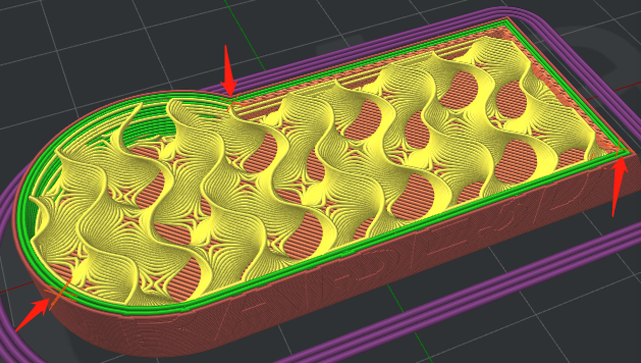Click the red arrow at the bottom-left seam
Image resolution: width=641 pixels, height=363 pixels.
[34, 314]
